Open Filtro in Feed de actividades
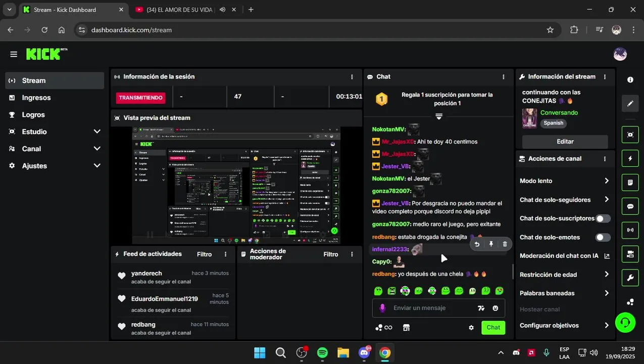 (205, 254)
